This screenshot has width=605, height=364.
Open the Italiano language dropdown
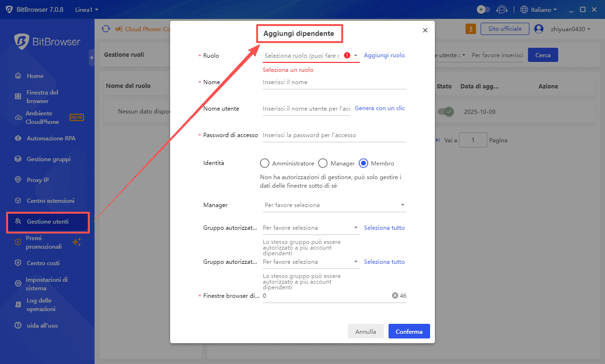click(538, 9)
